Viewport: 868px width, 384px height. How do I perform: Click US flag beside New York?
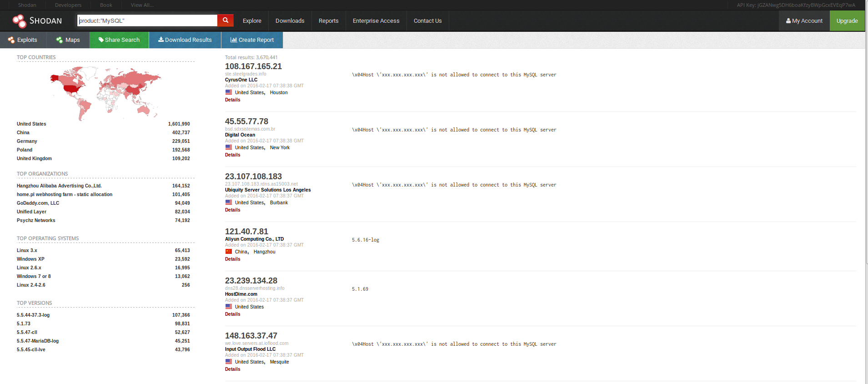[x=229, y=147]
